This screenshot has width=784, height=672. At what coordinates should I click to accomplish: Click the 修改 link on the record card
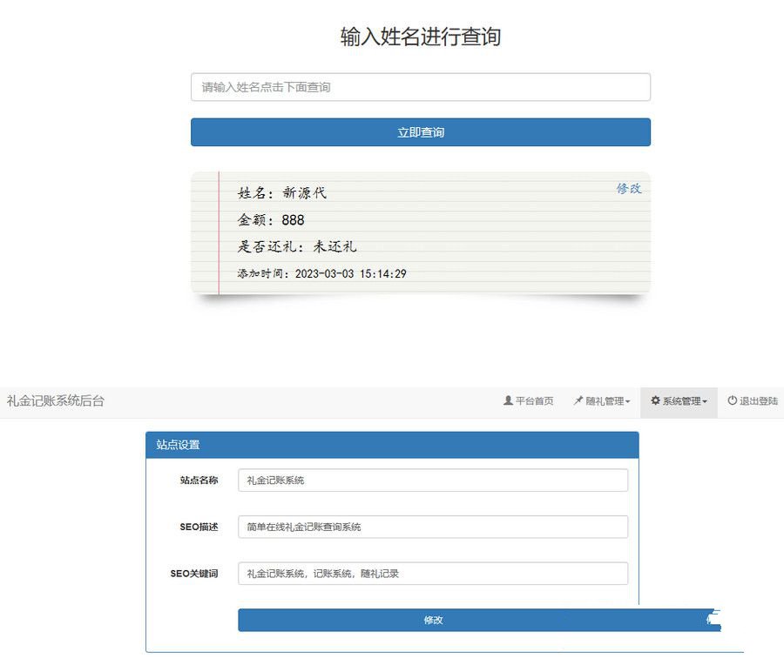click(x=630, y=187)
